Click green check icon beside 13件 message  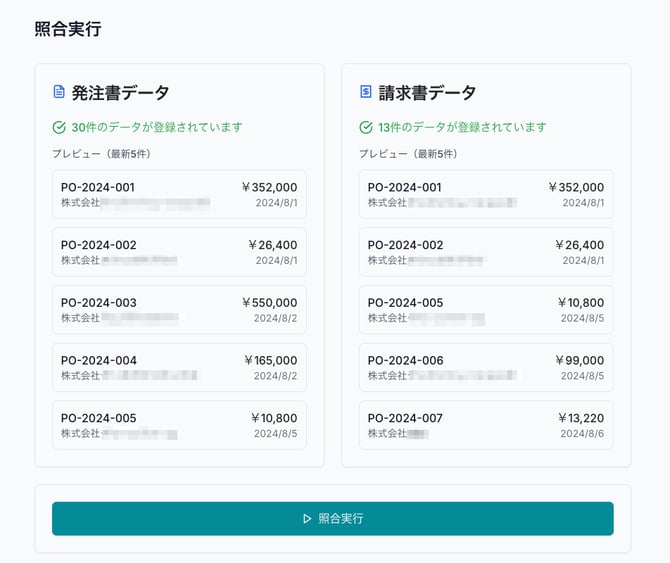pos(366,127)
